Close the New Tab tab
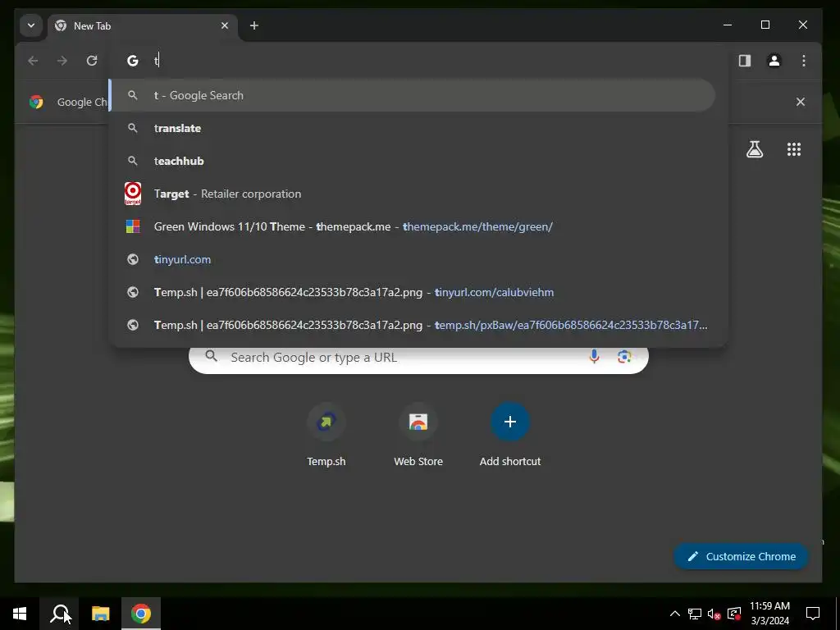Viewport: 840px width, 630px height. (x=225, y=25)
